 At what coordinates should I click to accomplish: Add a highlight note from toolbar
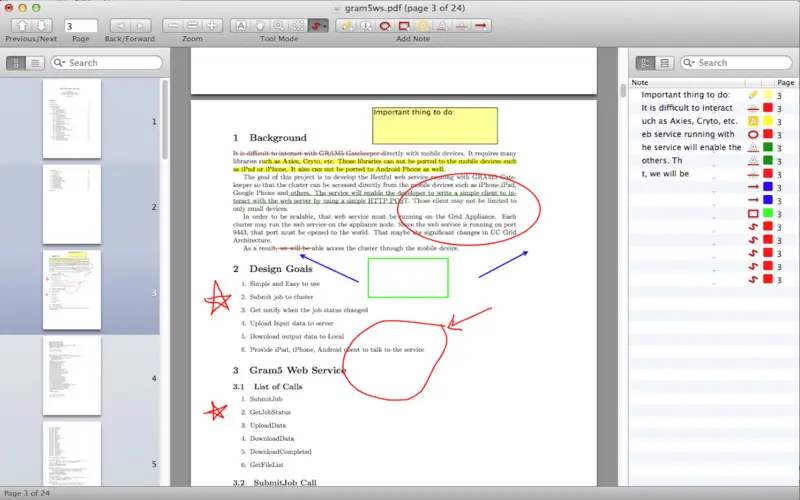click(x=423, y=26)
